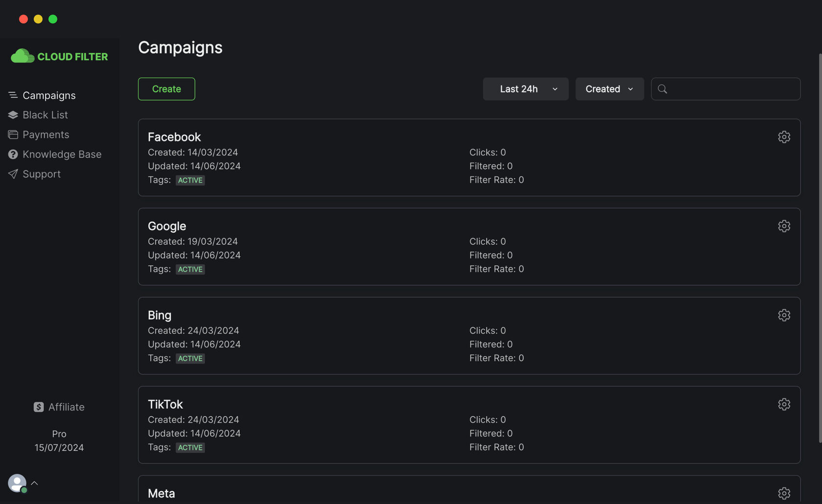Expand the Last 24h time range dropdown

click(525, 89)
